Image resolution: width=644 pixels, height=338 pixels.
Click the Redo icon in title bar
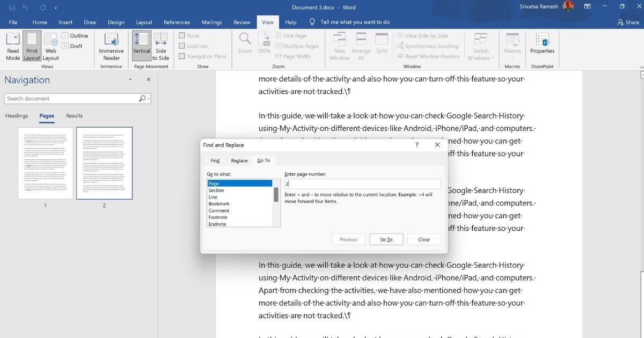pos(42,8)
